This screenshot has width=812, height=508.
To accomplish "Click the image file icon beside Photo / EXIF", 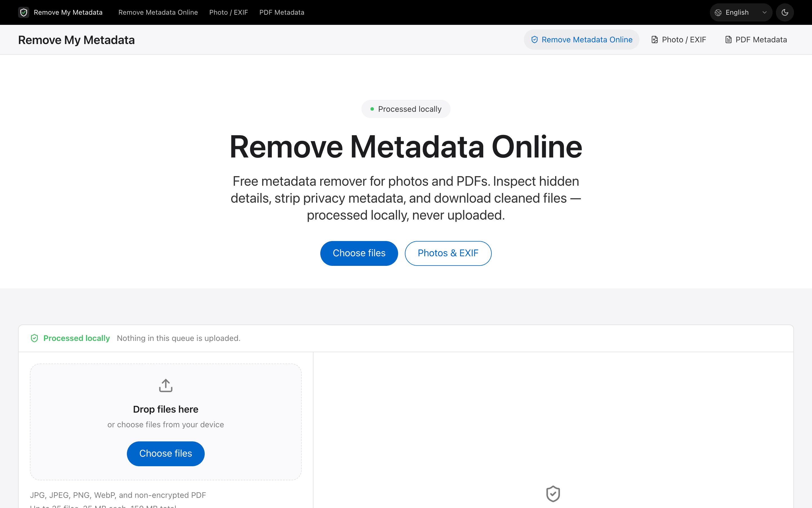I will coord(654,40).
